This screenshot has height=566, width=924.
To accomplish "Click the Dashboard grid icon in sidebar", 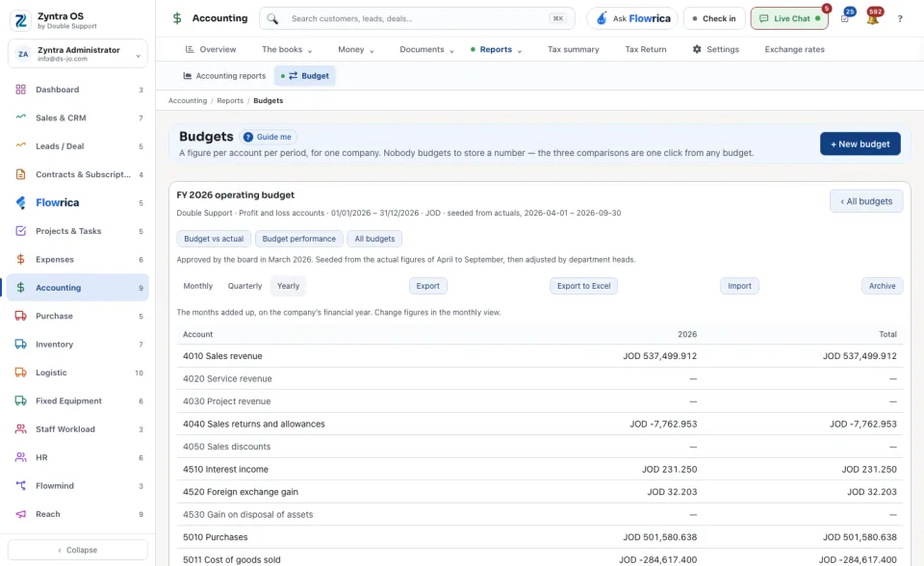I will point(20,90).
